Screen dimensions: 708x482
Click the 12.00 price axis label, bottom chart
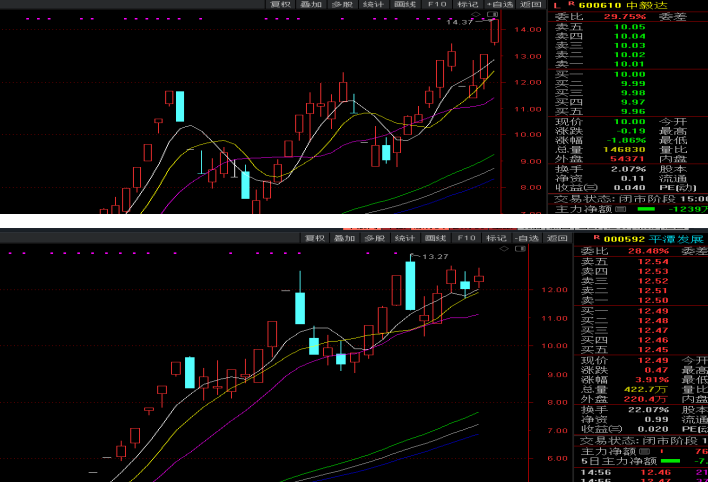click(555, 290)
